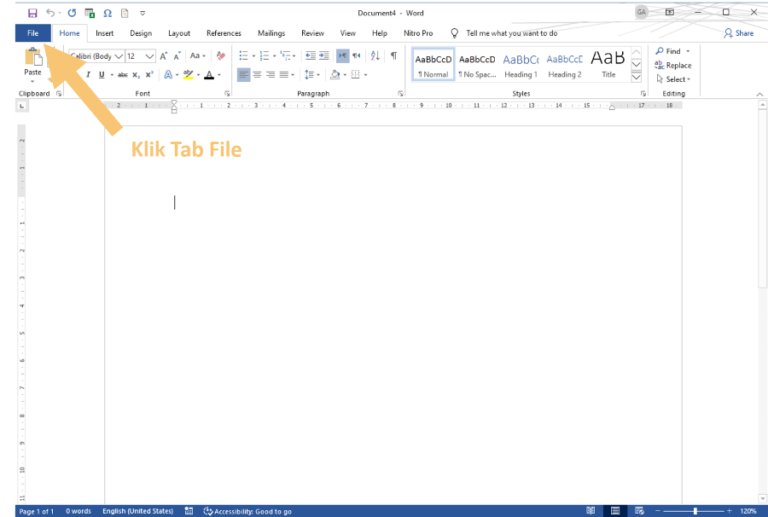Screen dimensions: 768x517
Task: Switch to the Layout tab
Action: (179, 33)
